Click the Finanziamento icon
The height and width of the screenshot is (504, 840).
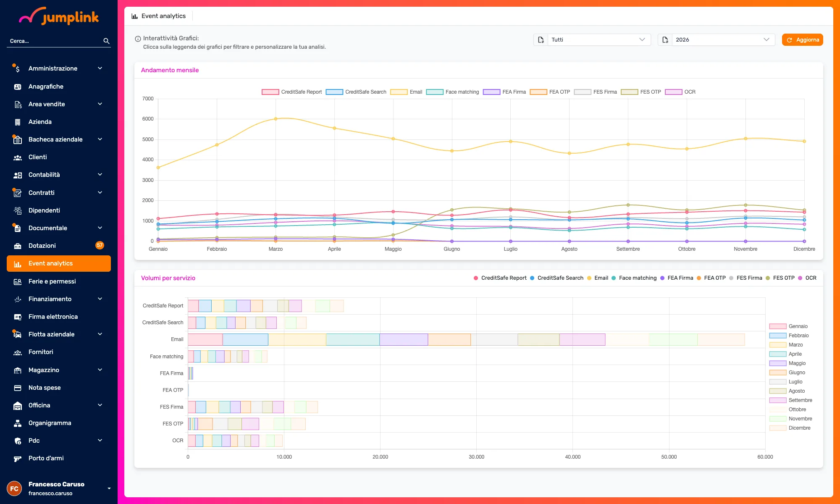(18, 299)
